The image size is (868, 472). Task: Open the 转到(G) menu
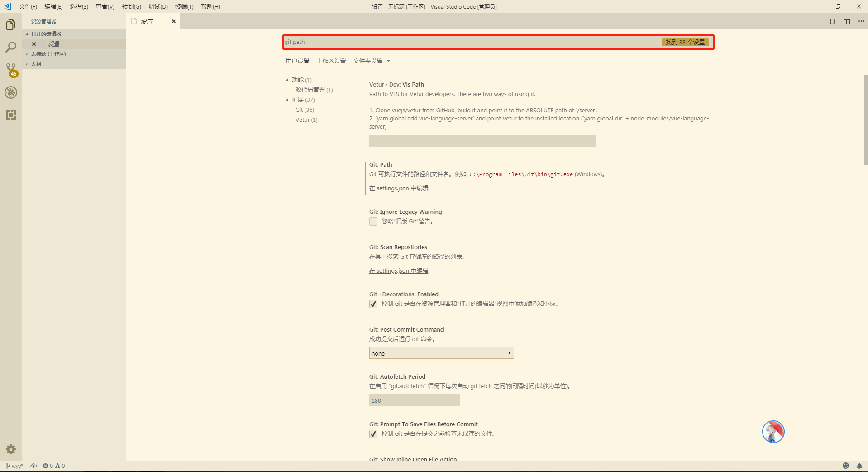pyautogui.click(x=131, y=6)
